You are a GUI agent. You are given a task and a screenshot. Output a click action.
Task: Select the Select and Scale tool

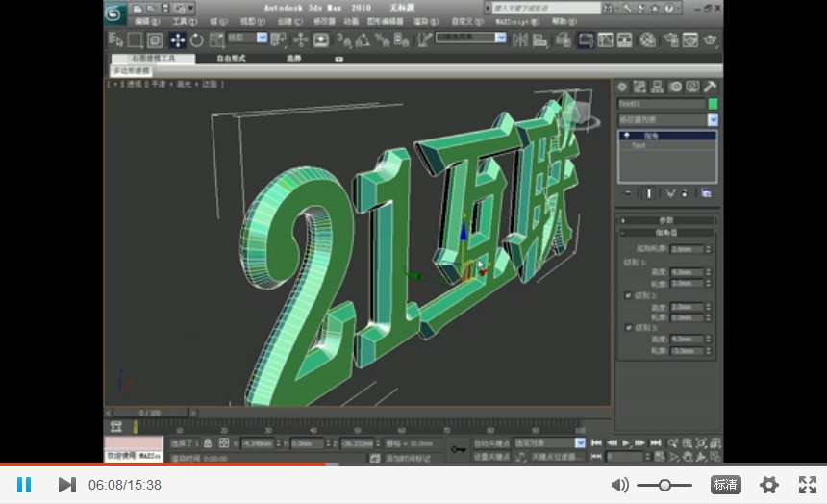click(x=216, y=39)
